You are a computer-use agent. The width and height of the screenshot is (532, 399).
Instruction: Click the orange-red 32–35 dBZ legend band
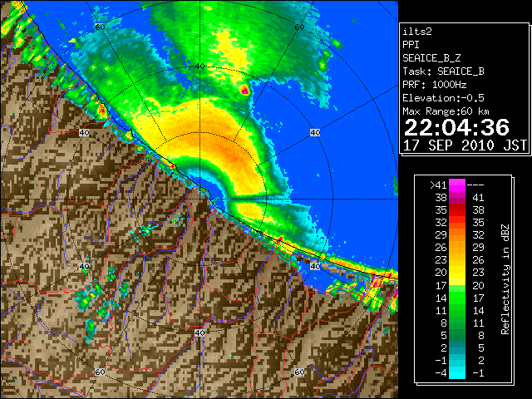coord(457,223)
